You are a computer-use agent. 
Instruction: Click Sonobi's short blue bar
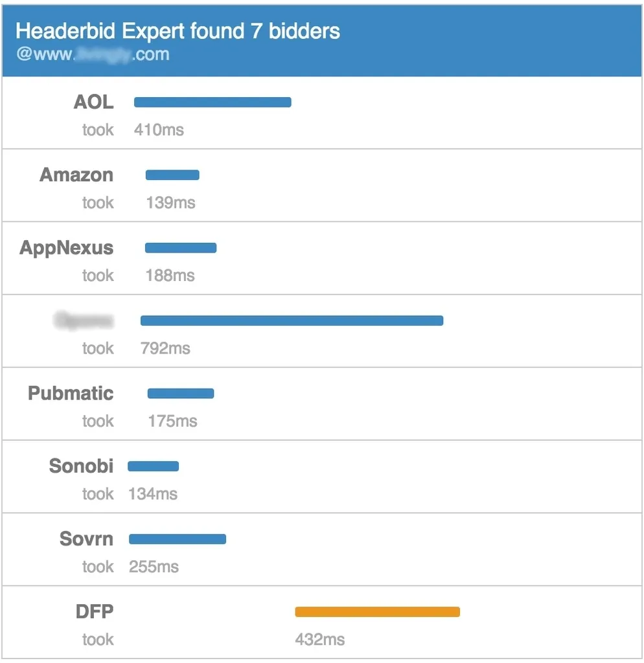point(154,466)
